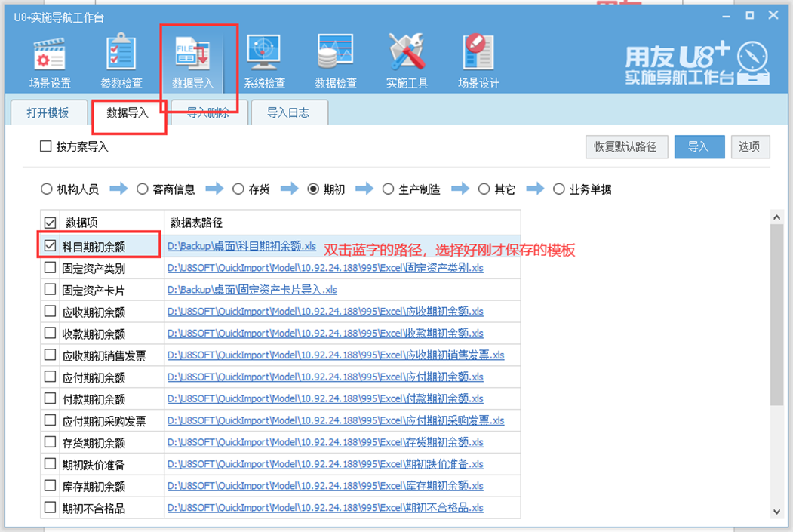Open the 实施工具 tools icon

tap(407, 61)
